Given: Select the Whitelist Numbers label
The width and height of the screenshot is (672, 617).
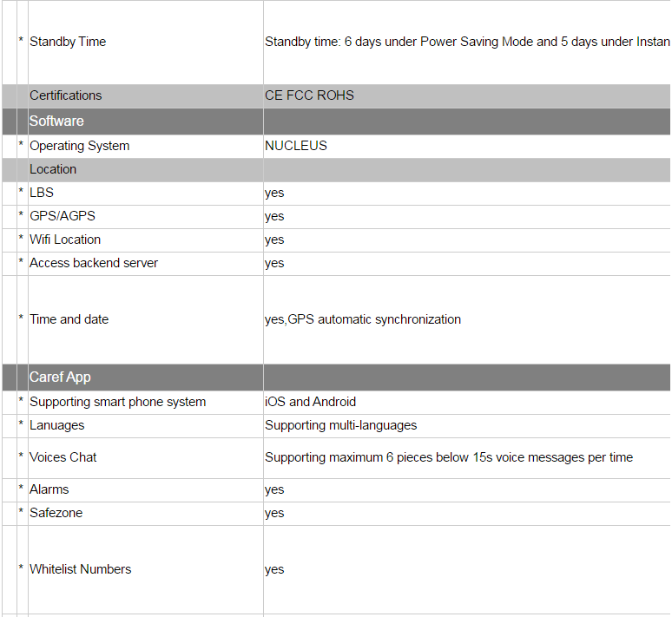Looking at the screenshot, I should [81, 569].
